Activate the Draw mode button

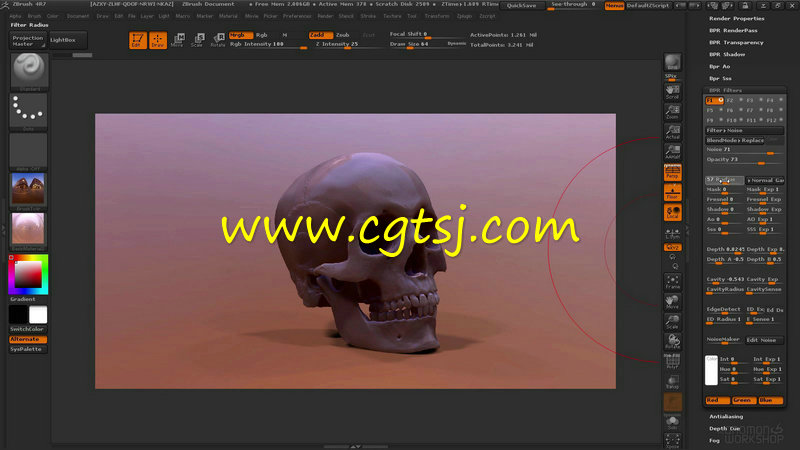(x=158, y=40)
